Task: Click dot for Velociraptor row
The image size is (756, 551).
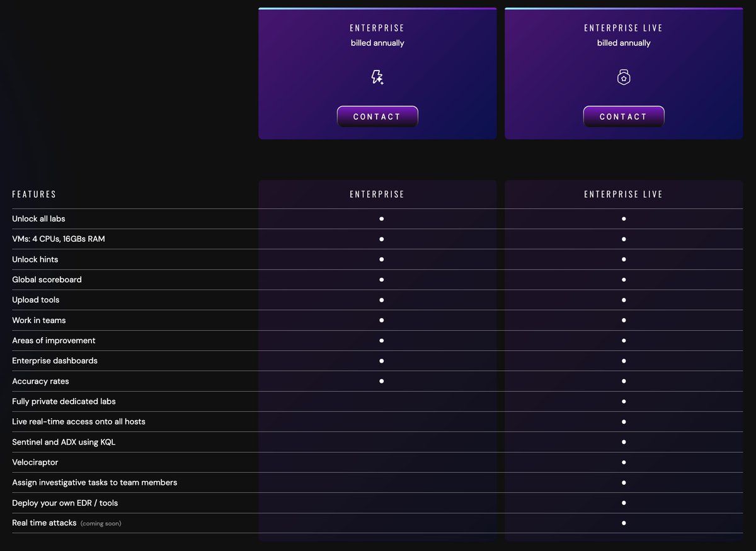Action: 624,462
